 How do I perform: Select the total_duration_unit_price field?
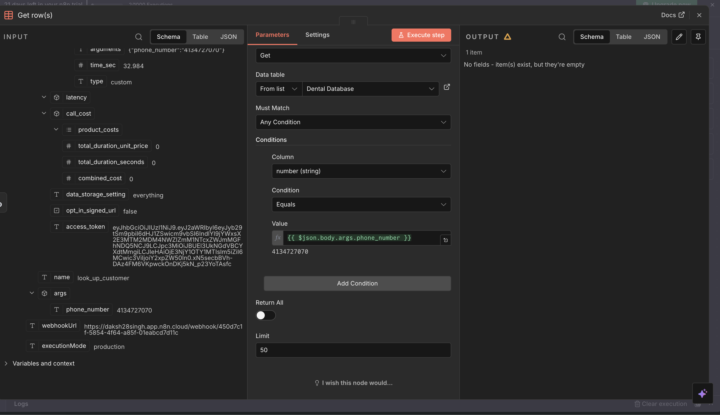pos(113,146)
